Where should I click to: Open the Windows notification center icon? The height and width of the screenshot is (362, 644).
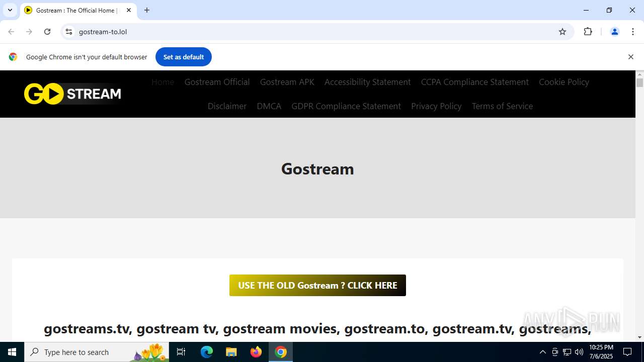pos(627,352)
